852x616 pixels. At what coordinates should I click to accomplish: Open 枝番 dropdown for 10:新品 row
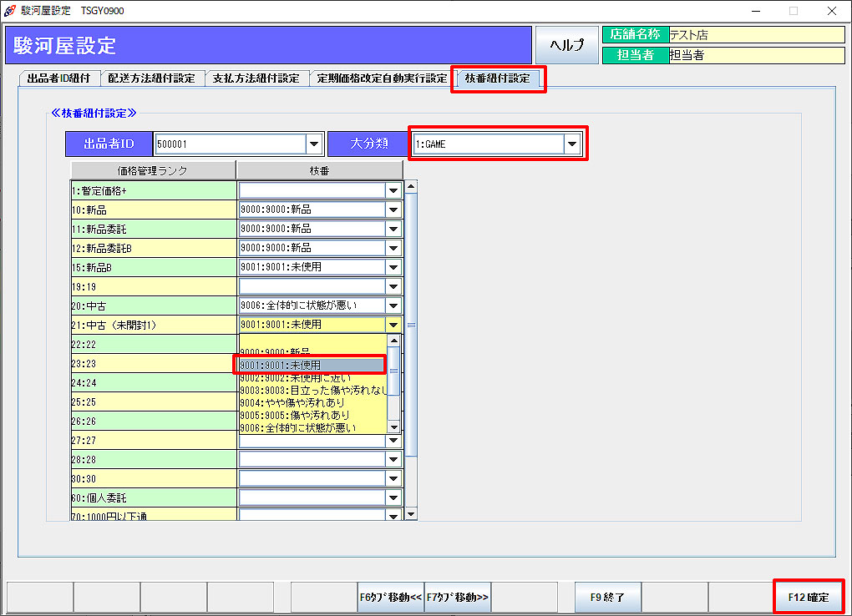(x=393, y=210)
